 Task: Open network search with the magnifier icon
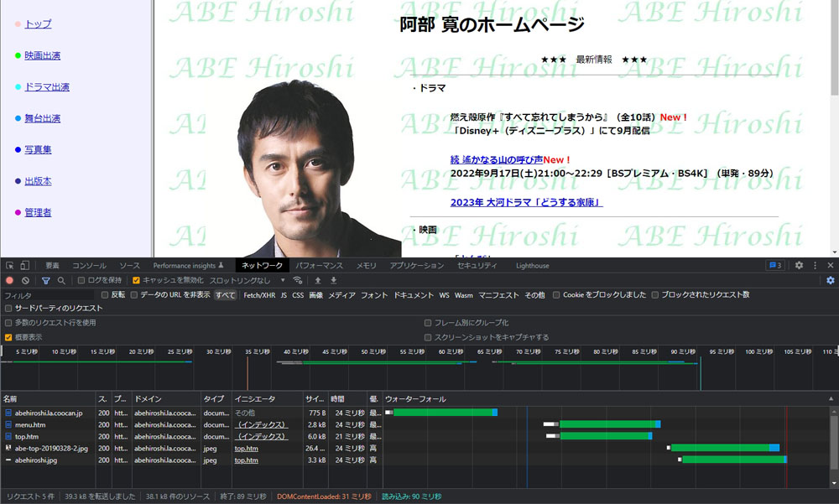61,280
